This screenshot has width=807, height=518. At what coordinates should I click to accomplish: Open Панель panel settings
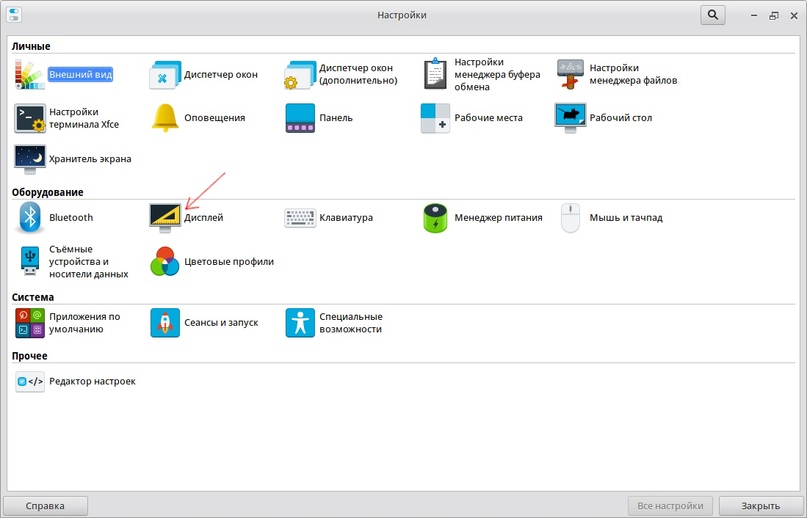point(300,118)
